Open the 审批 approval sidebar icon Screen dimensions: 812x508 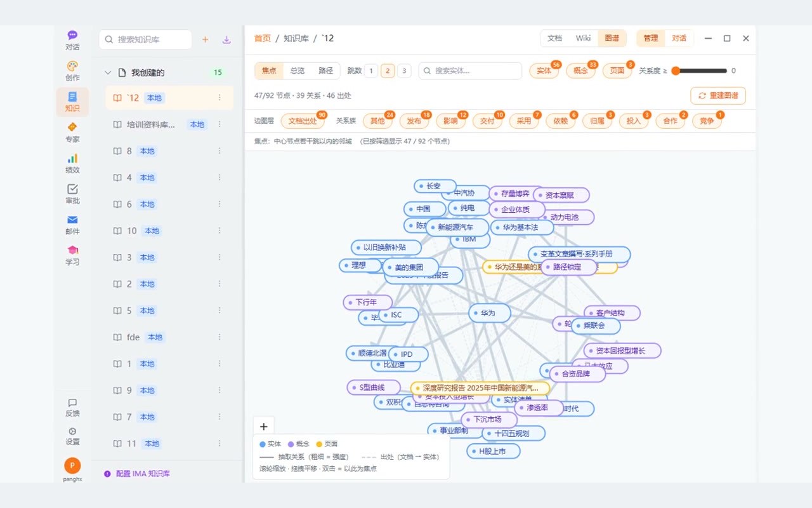point(72,194)
